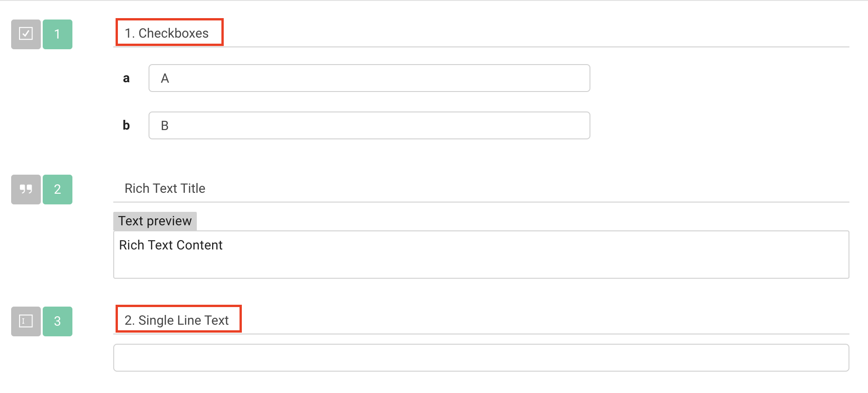
Task: Click the Rich Text Title heading
Action: pyautogui.click(x=165, y=189)
